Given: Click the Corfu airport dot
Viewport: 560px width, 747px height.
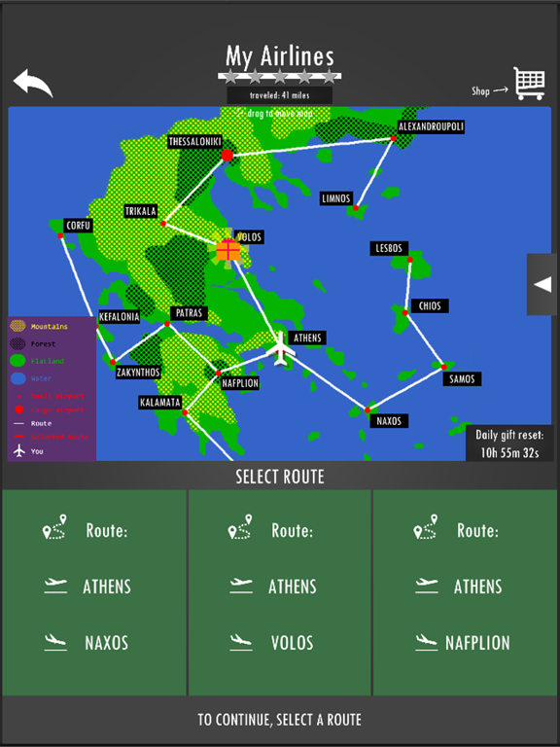Looking at the screenshot, I should [x=60, y=235].
